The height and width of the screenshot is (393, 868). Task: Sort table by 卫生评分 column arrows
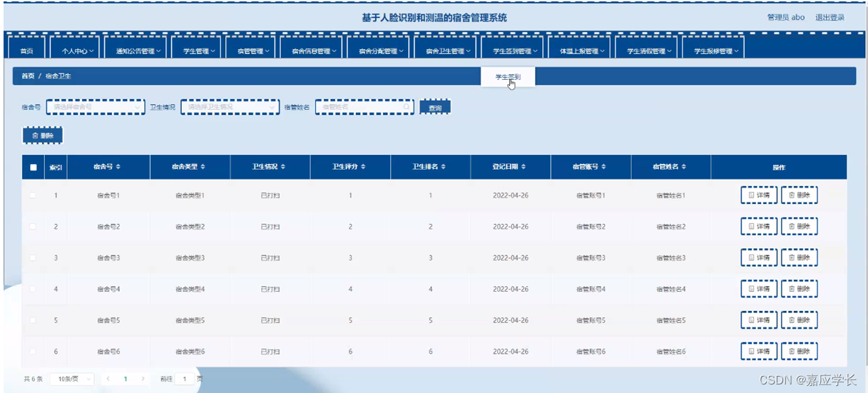[363, 167]
